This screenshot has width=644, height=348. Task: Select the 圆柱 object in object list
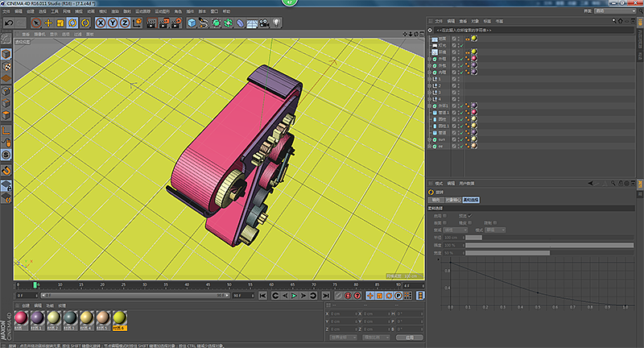pyautogui.click(x=441, y=119)
